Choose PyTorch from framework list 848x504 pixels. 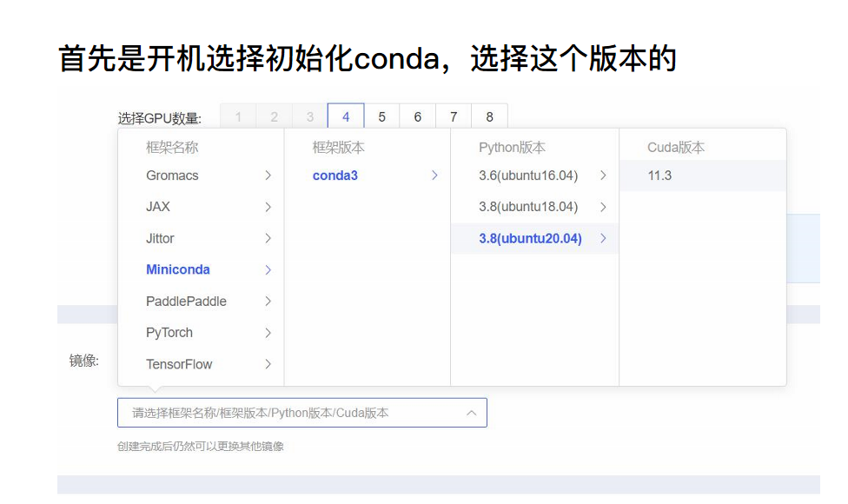point(169,333)
